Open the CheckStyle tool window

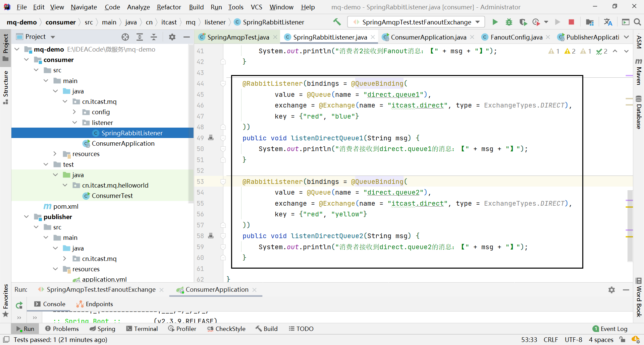coord(226,329)
